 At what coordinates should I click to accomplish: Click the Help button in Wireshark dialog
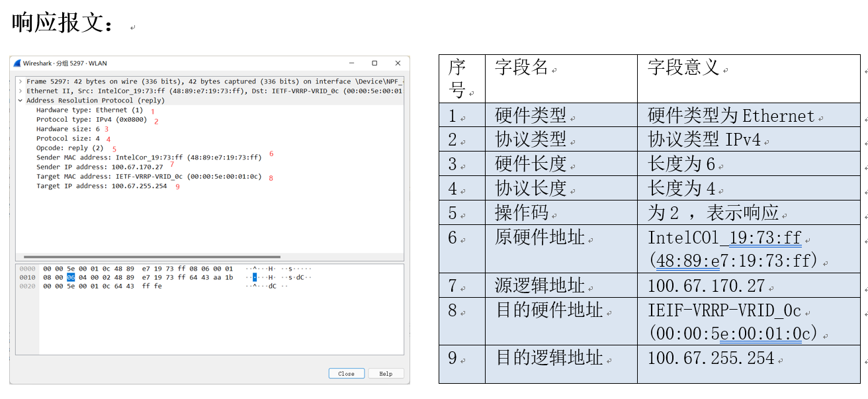(386, 374)
